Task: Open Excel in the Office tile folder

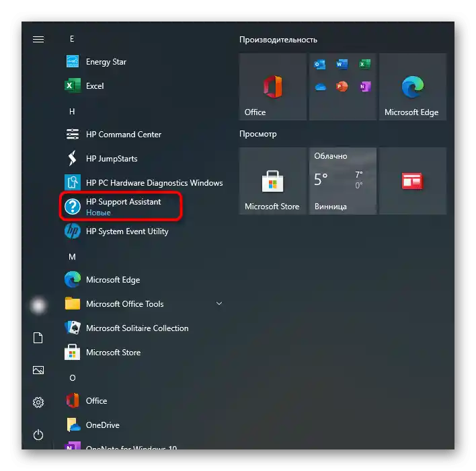Action: 364,65
